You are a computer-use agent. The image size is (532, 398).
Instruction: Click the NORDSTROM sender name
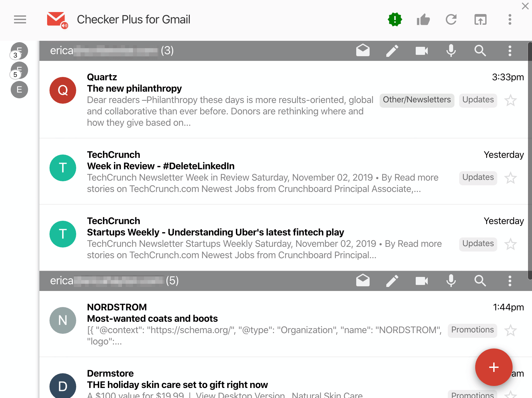[117, 307]
